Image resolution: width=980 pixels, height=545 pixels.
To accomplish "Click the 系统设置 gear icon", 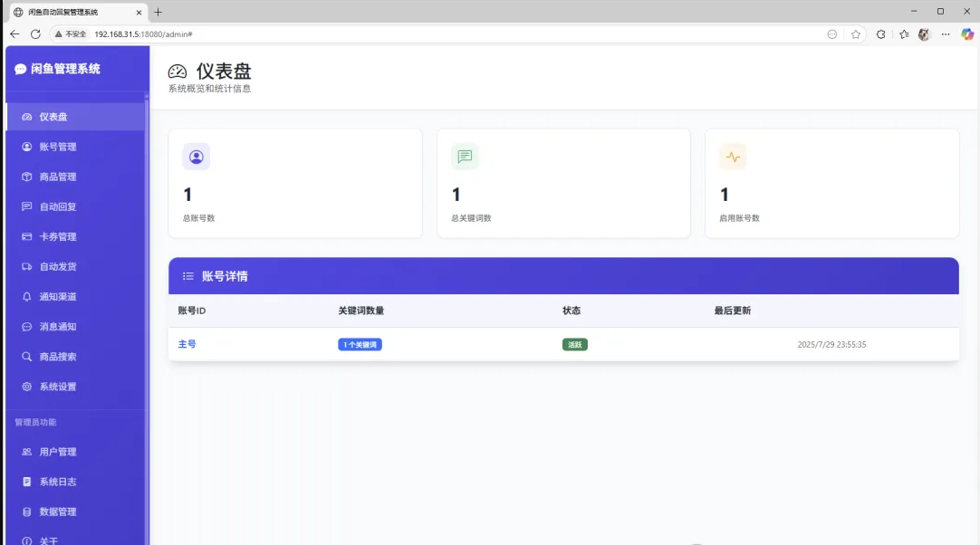I will [x=25, y=386].
